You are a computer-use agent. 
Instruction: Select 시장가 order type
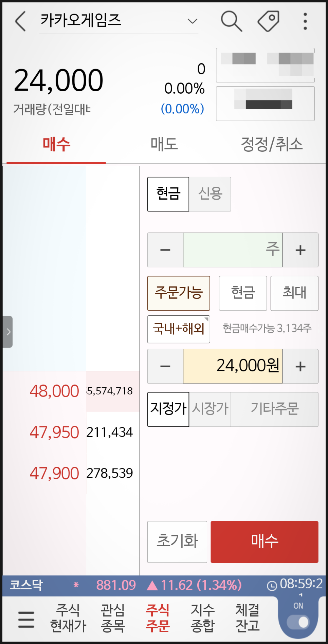[210, 409]
